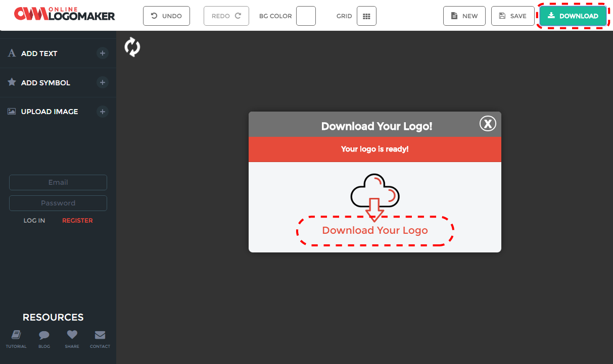The width and height of the screenshot is (613, 364).
Task: Click the Download Your Logo link
Action: pos(375,231)
